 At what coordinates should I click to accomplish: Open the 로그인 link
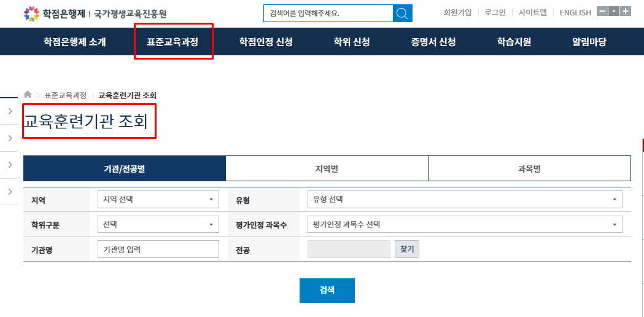click(x=495, y=12)
